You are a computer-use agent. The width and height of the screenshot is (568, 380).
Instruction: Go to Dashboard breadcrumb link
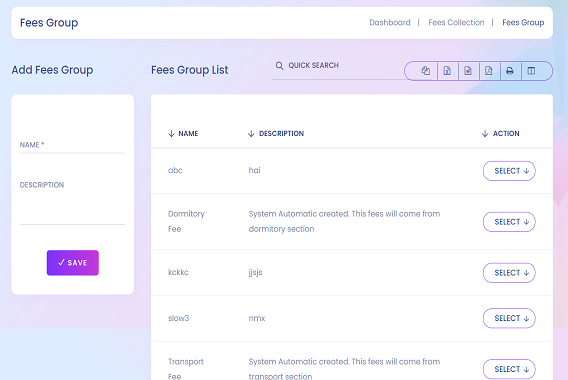pyautogui.click(x=390, y=22)
